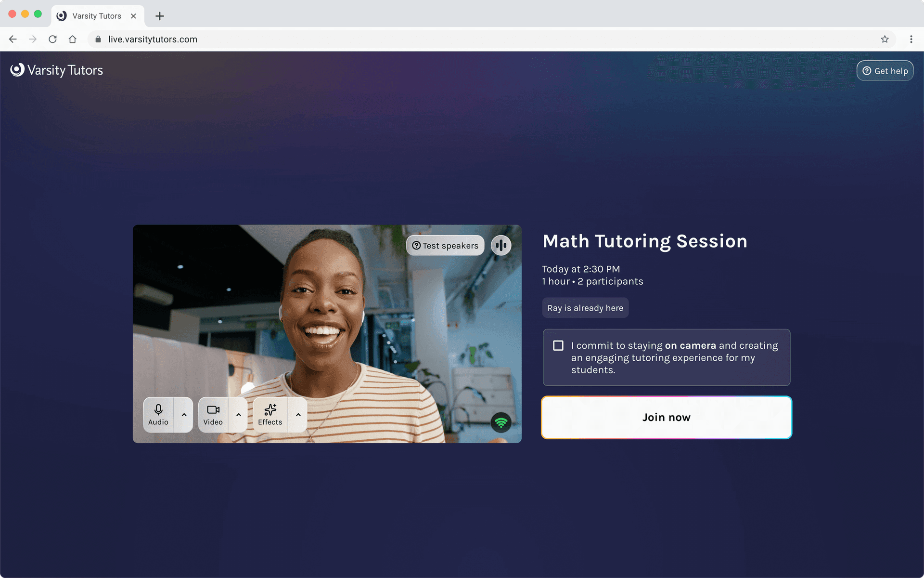The image size is (924, 578).
Task: Turn off camera with Video button
Action: point(213,415)
